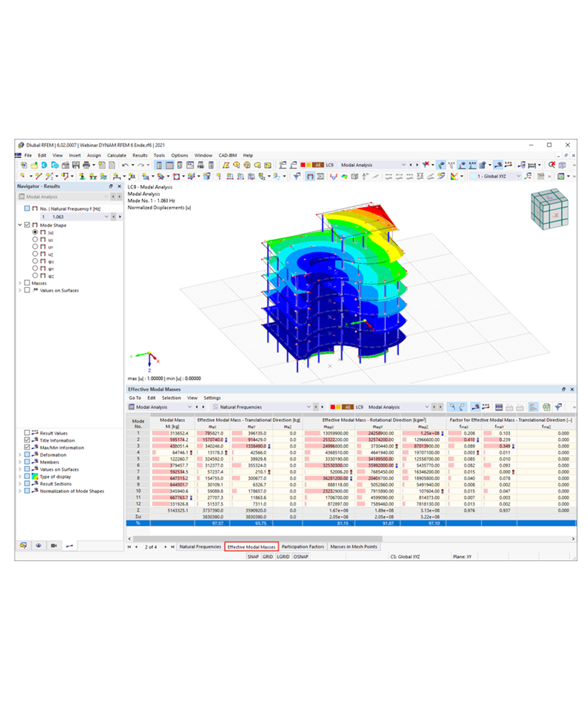Toggle the OSNAP status bar button
588x709 pixels.
[301, 556]
